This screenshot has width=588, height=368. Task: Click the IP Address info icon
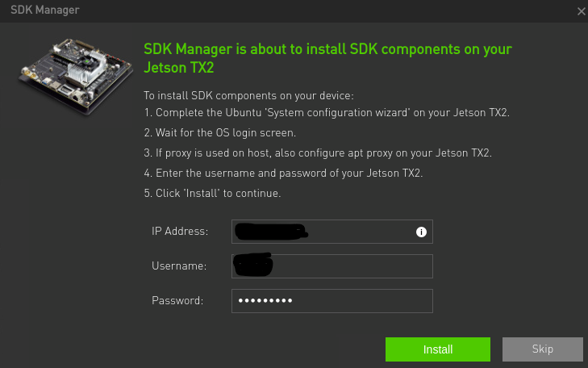click(421, 232)
